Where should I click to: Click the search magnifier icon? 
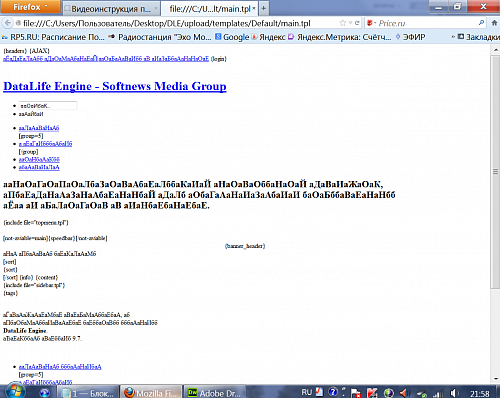[x=481, y=23]
